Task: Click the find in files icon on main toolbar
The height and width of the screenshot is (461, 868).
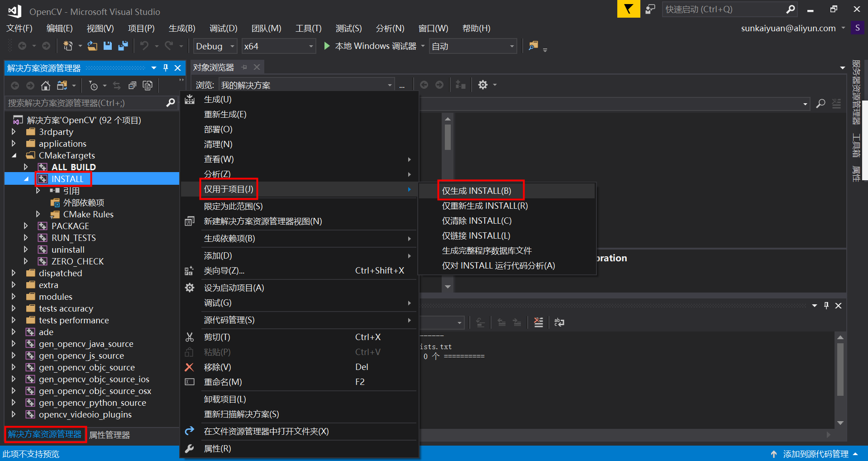Action: tap(534, 46)
